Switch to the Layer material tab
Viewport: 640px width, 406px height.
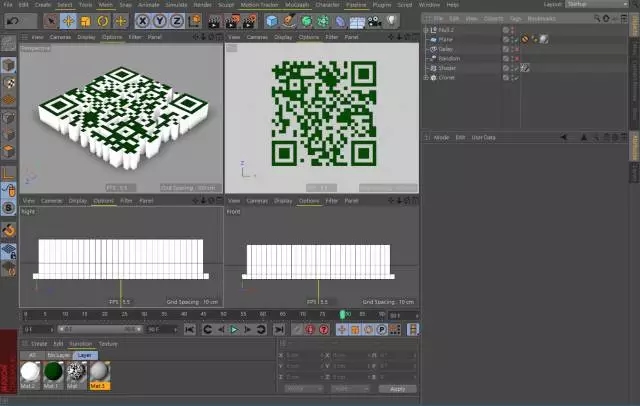(84, 355)
